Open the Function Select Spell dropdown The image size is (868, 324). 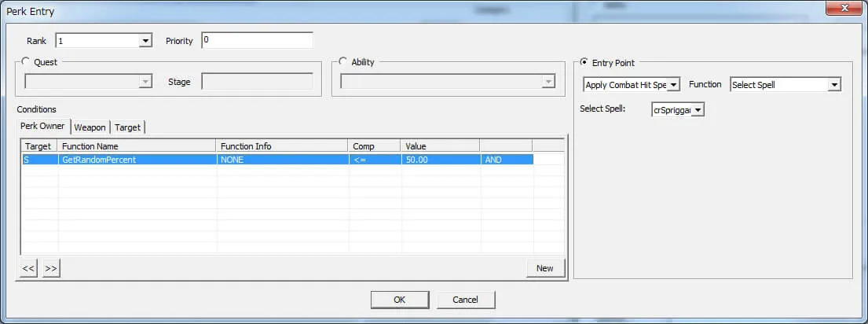834,85
